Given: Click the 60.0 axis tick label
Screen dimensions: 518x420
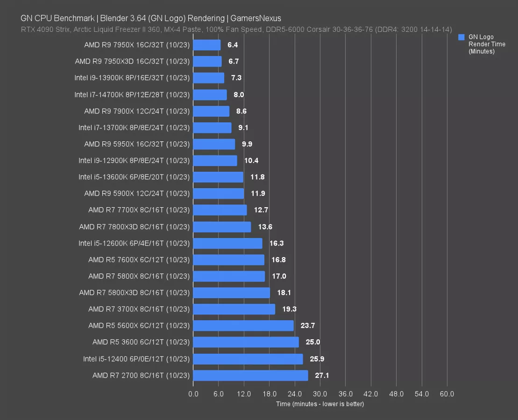Looking at the screenshot, I should [447, 394].
